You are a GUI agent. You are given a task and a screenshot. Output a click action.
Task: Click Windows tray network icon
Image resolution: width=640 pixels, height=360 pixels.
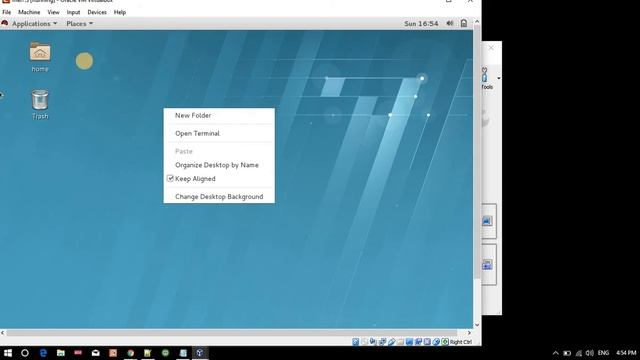578,353
